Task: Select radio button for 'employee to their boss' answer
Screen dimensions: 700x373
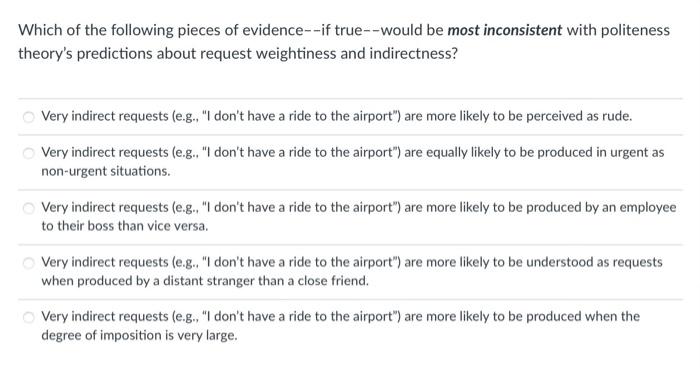Action: pyautogui.click(x=29, y=208)
